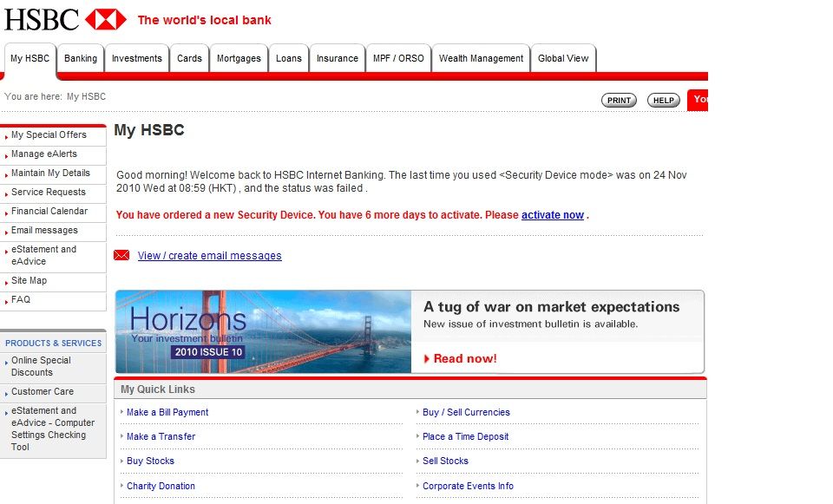Click the PRINT button
Viewport: 833px width, 504px height.
coord(619,101)
